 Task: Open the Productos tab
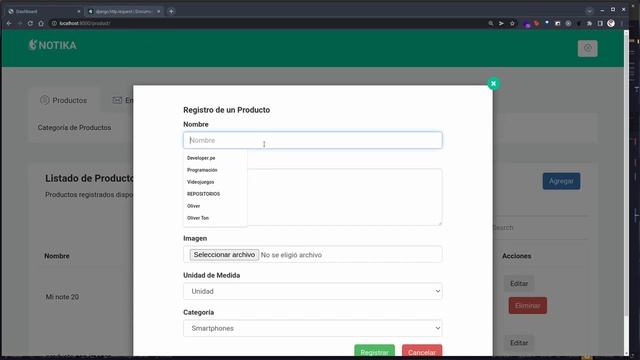point(64,100)
